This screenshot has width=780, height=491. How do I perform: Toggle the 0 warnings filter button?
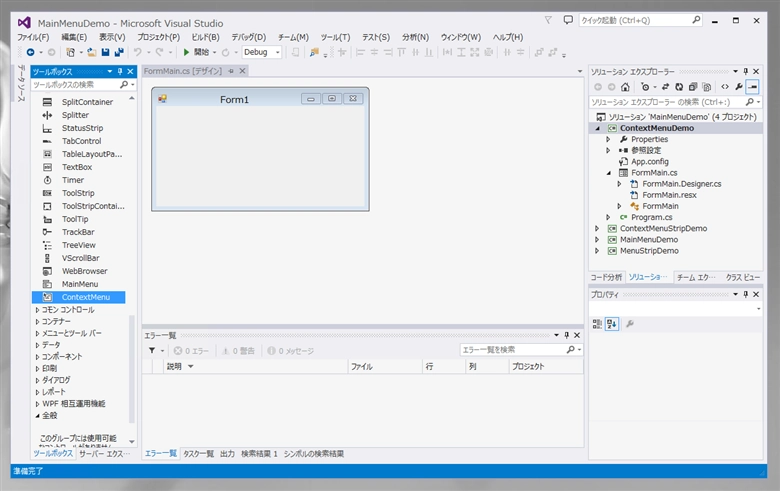[x=238, y=351]
